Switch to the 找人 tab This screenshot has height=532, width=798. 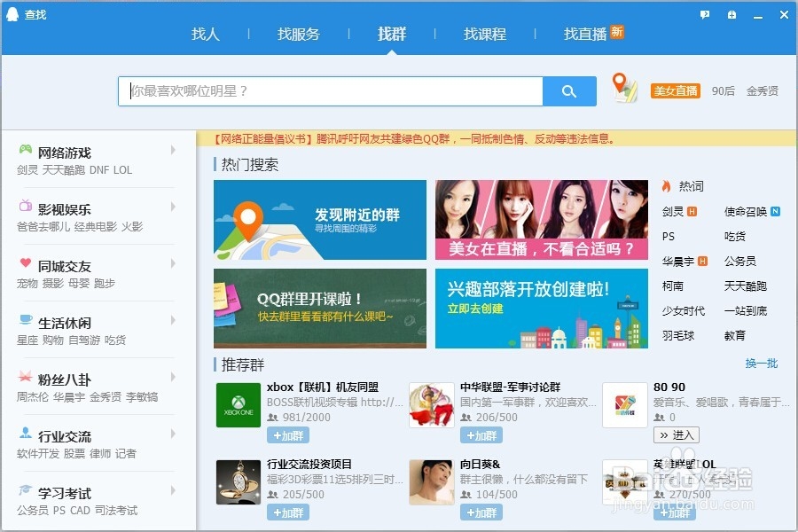(205, 35)
